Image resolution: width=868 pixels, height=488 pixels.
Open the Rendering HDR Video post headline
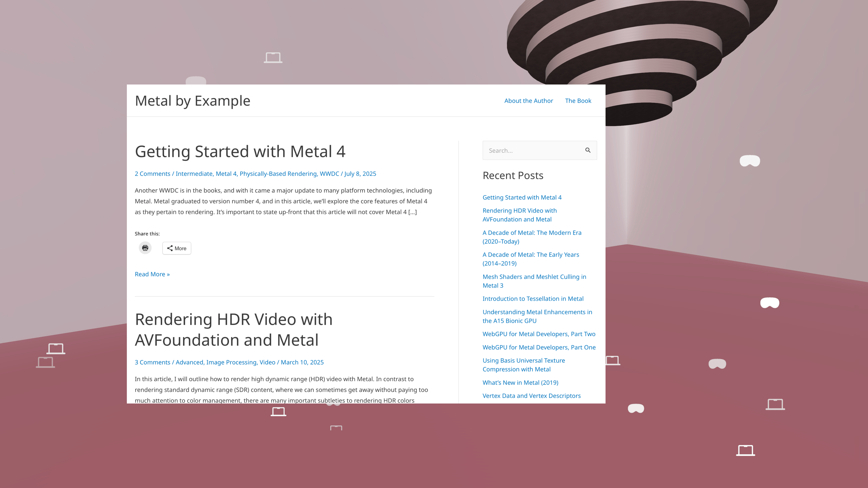click(x=234, y=329)
